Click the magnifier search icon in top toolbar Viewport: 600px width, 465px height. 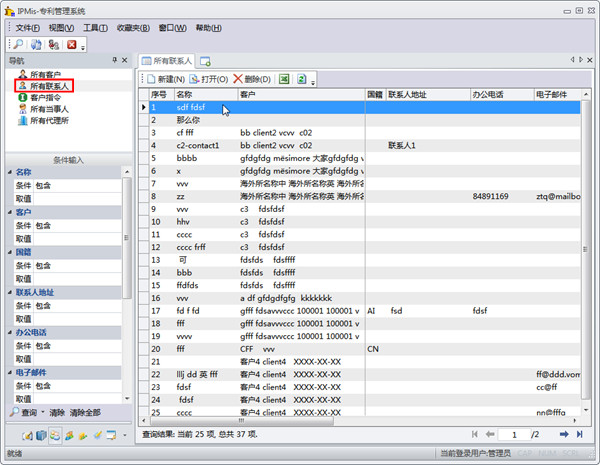18,44
